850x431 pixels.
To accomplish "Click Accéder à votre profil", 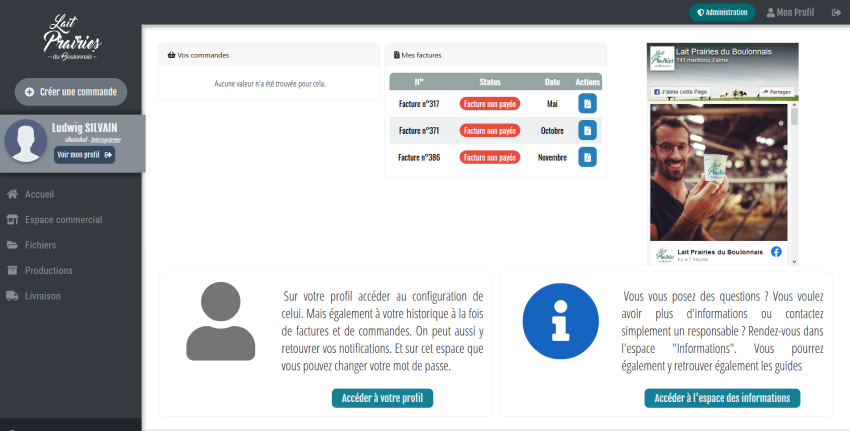I will click(382, 398).
